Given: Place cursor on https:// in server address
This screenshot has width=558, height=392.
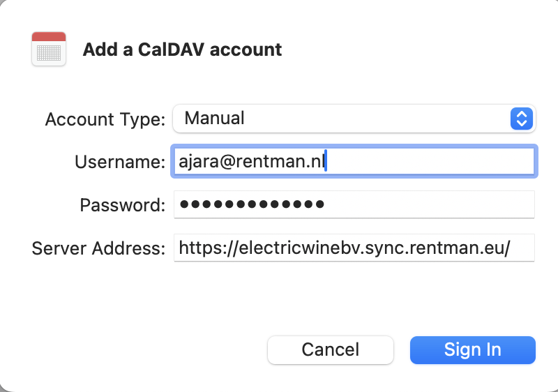Looking at the screenshot, I should coord(208,248).
